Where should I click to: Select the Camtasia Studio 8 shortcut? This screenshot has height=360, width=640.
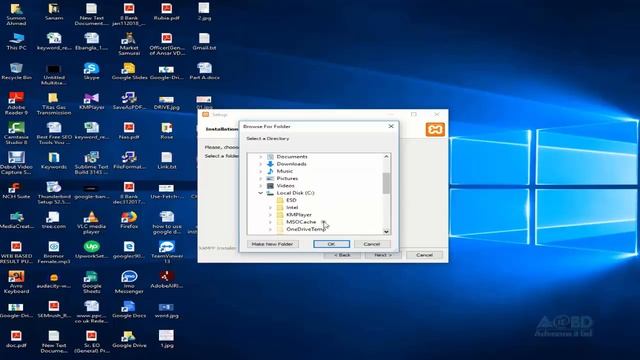(x=16, y=133)
